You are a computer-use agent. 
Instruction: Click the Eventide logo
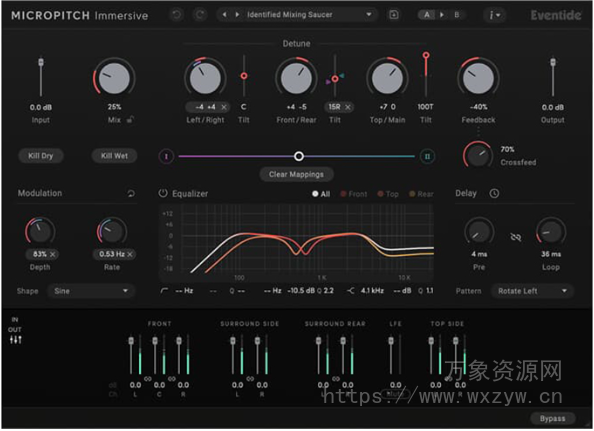[x=555, y=16]
